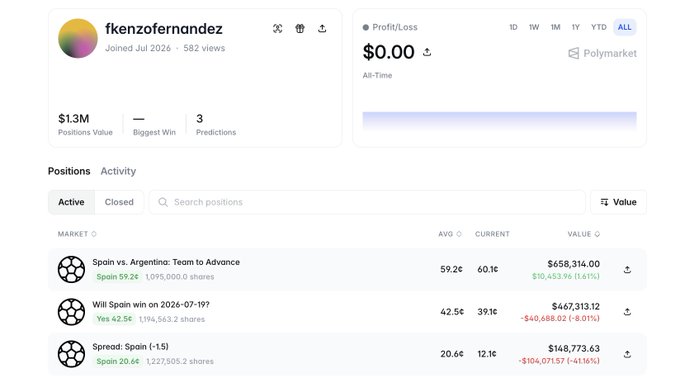This screenshot has height=392, width=680.
Task: Click the share icon next to the gift icon
Action: tap(322, 29)
